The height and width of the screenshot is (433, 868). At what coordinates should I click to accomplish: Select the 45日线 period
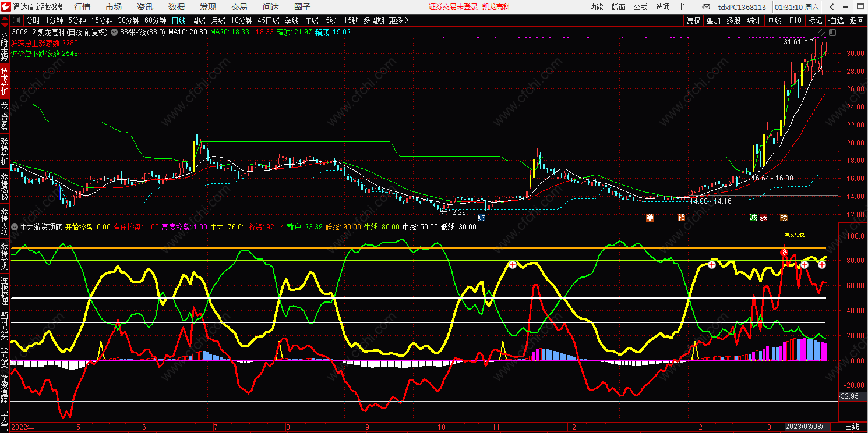(269, 20)
